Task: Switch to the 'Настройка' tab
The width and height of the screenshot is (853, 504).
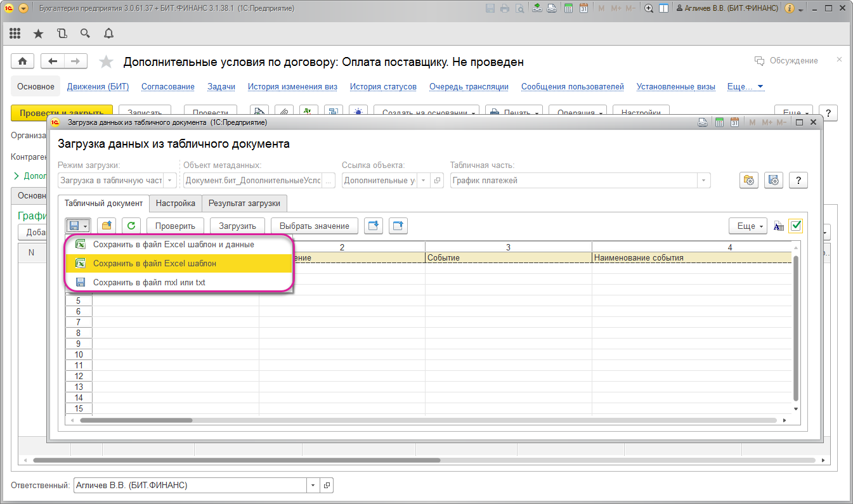Action: 176,204
